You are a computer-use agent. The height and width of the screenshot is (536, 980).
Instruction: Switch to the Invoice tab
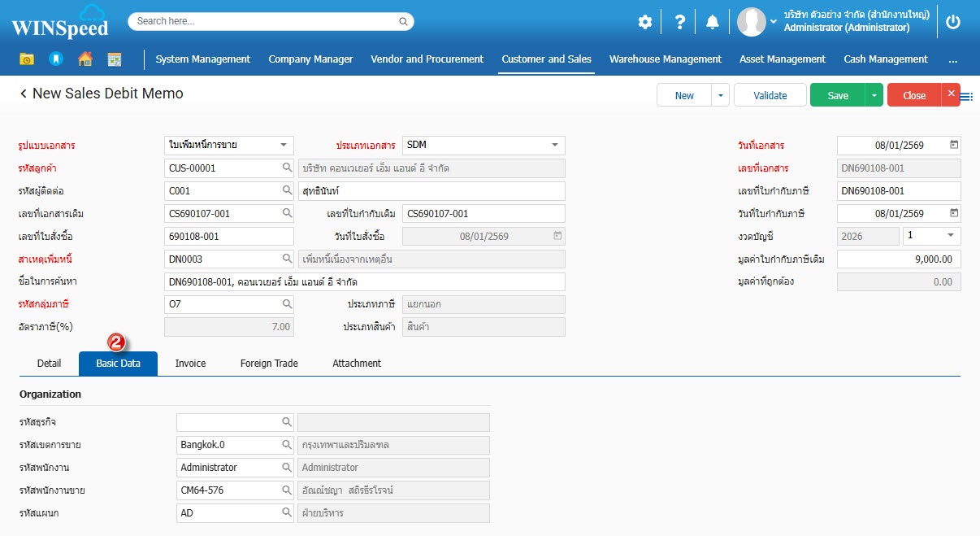[x=190, y=364]
